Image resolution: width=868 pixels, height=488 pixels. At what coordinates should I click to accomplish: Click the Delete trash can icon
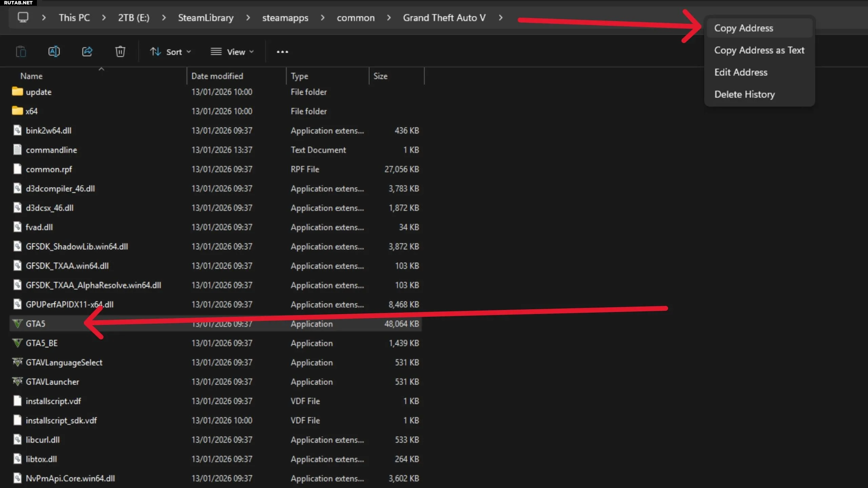(x=120, y=52)
